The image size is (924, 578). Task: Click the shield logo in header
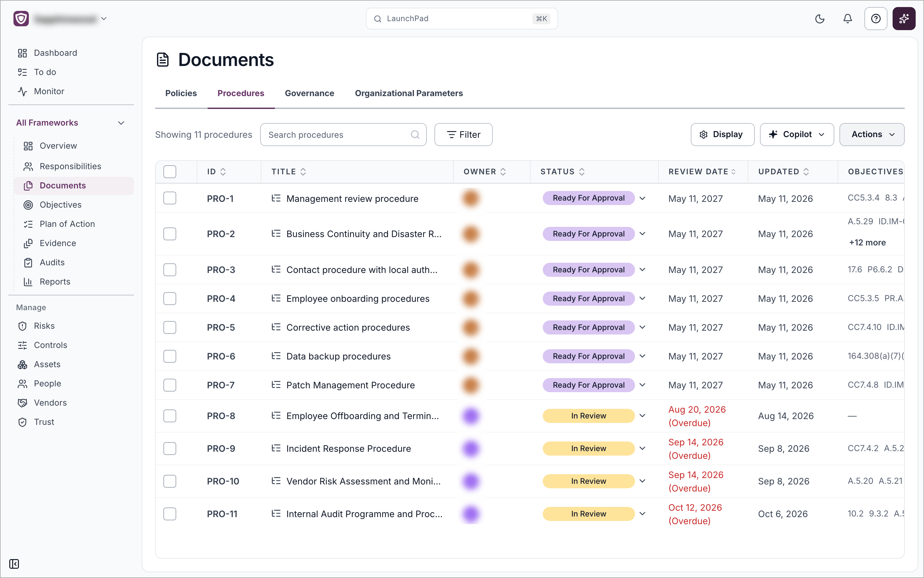coord(21,18)
